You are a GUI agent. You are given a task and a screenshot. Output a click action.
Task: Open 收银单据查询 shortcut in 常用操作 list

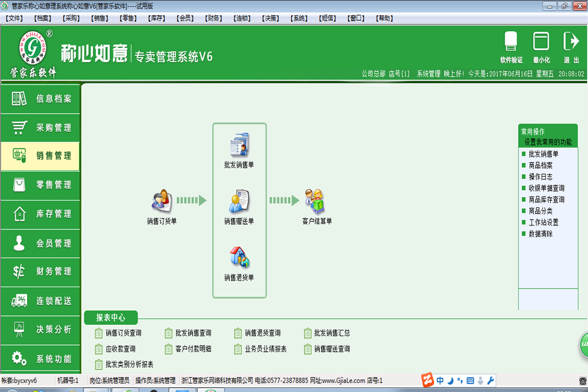[x=543, y=188]
